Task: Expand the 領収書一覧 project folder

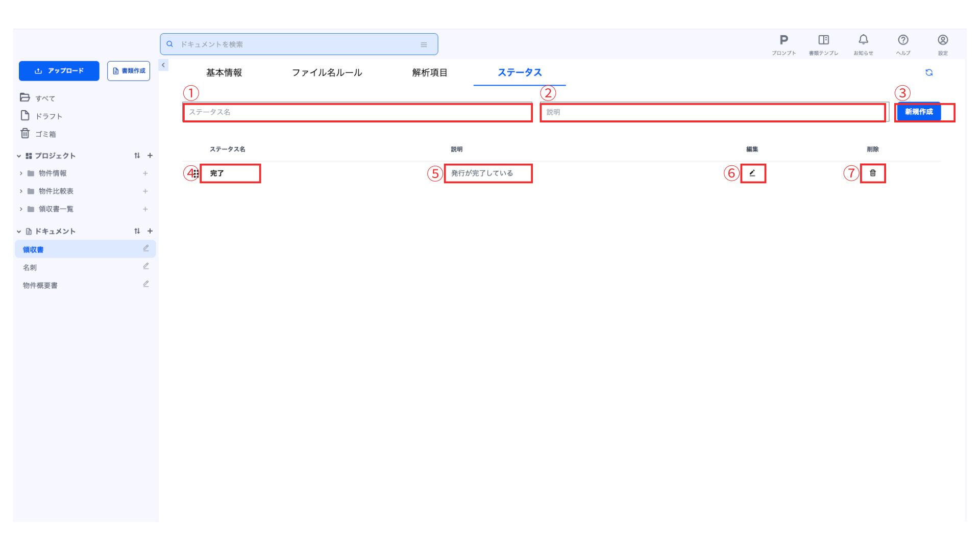Action: [x=21, y=209]
